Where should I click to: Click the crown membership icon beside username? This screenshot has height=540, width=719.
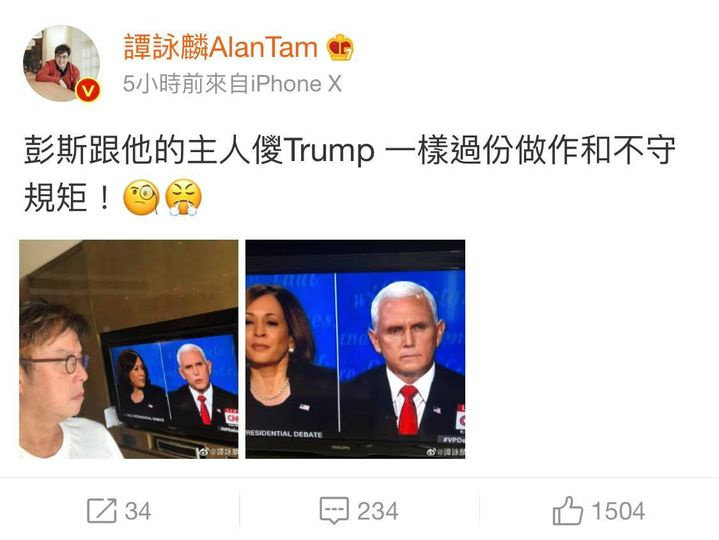tap(340, 48)
